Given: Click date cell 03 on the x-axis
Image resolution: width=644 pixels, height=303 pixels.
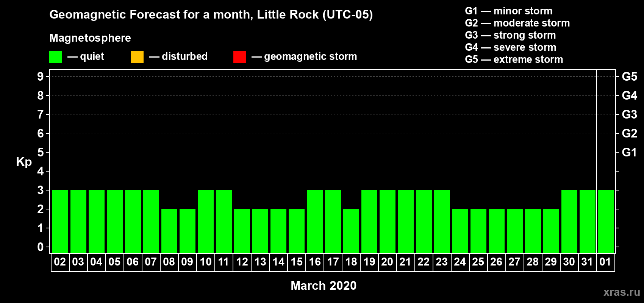Looking at the screenshot, I should point(78,262).
